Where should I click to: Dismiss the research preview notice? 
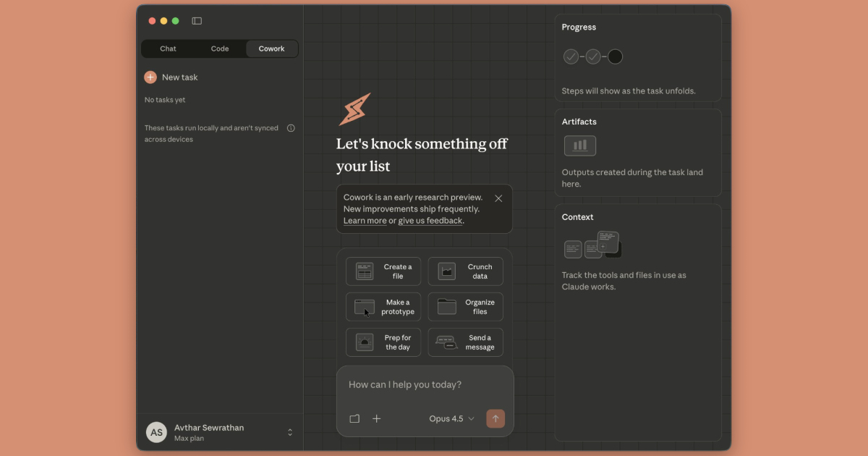tap(498, 198)
